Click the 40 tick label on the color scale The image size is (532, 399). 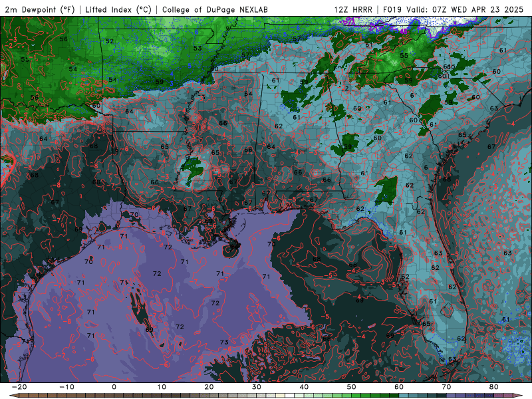(x=304, y=387)
